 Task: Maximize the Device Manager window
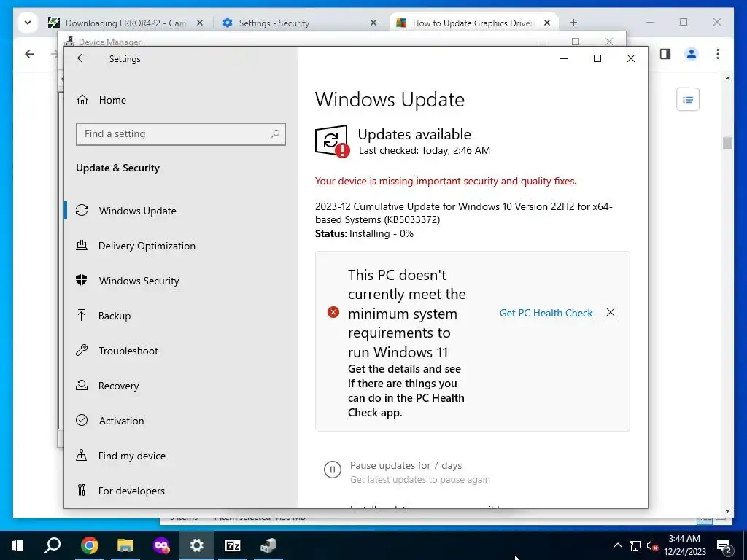point(576,42)
